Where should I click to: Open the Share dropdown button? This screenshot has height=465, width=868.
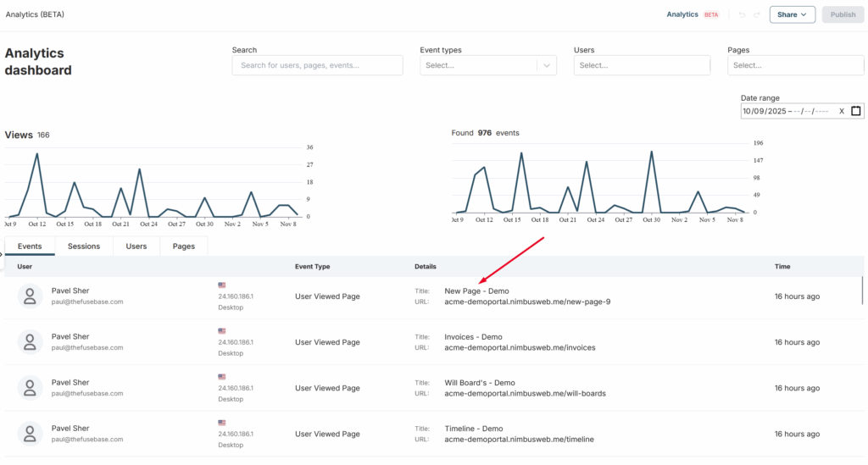tap(792, 14)
